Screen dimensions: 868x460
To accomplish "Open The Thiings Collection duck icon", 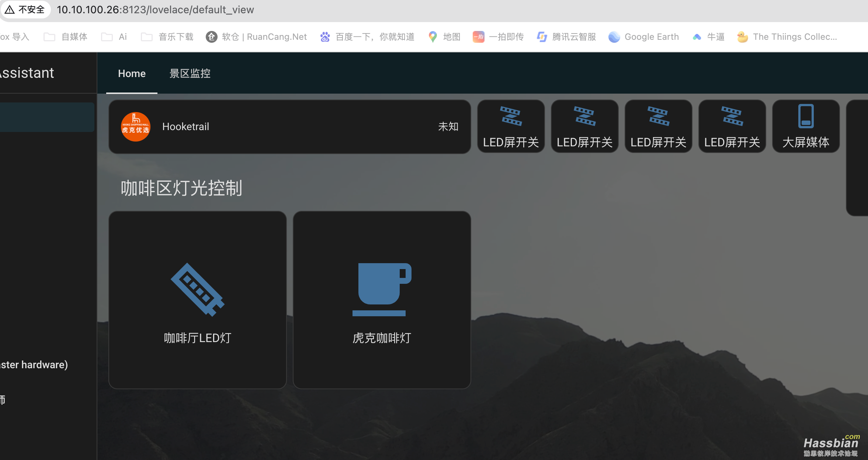I will [742, 36].
